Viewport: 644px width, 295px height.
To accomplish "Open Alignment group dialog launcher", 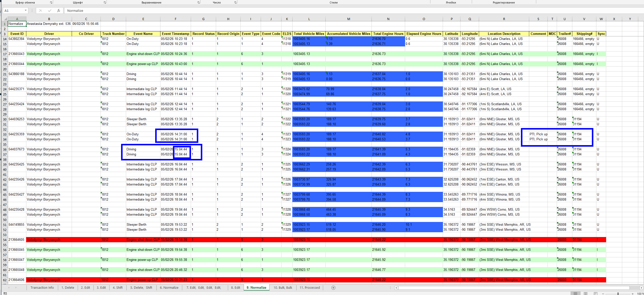I will pyautogui.click(x=198, y=3).
